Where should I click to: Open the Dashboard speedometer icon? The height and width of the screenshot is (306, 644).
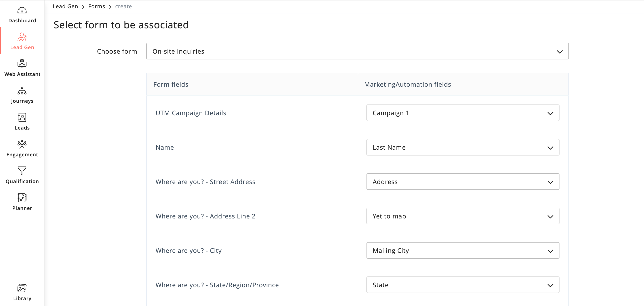tap(22, 10)
